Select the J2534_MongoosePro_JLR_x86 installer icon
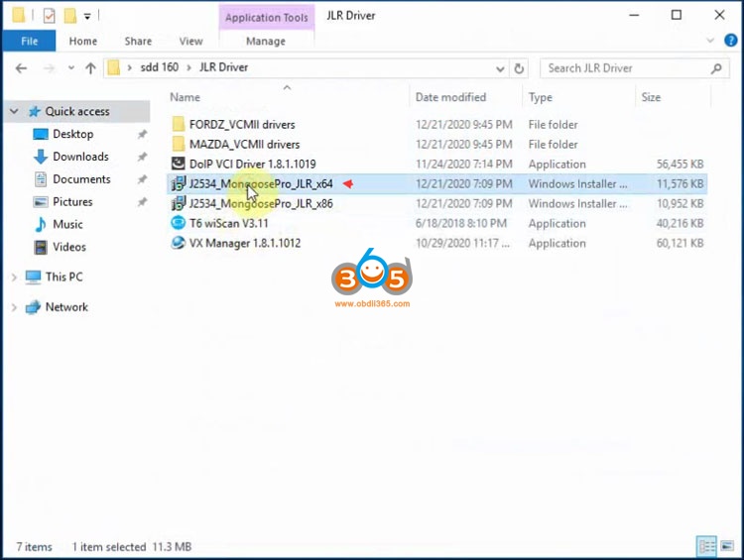 [x=179, y=203]
